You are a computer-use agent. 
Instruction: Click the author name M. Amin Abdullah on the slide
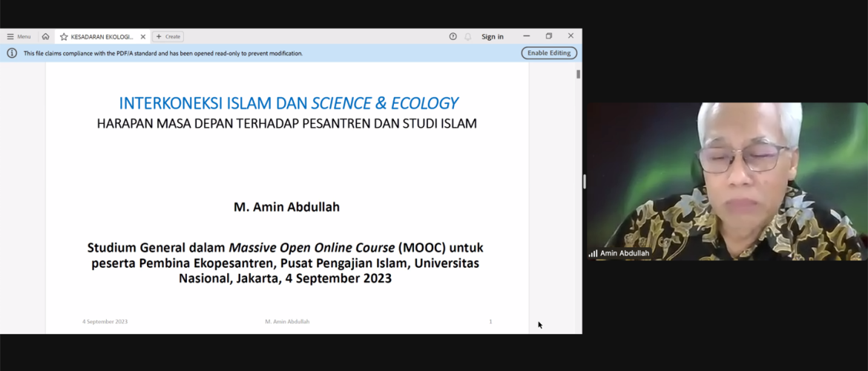(286, 207)
